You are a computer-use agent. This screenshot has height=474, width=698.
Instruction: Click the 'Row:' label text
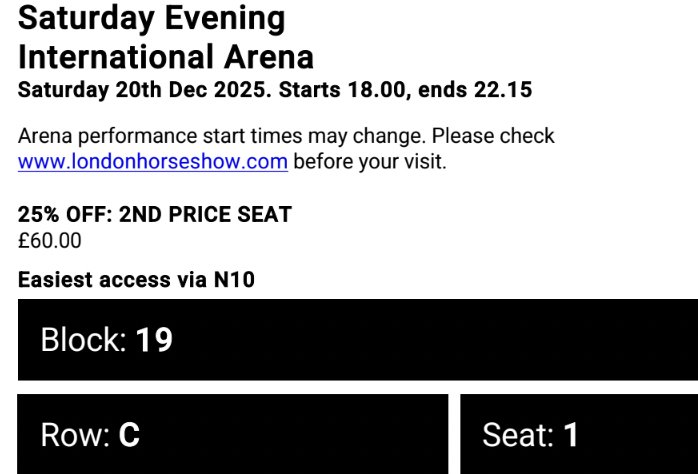[75, 435]
